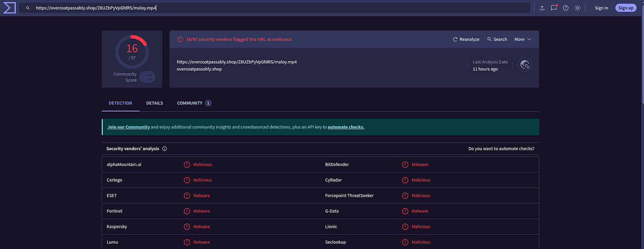644x249 pixels.
Task: Click alphaMountain.ai's alert icon
Action: (187, 164)
